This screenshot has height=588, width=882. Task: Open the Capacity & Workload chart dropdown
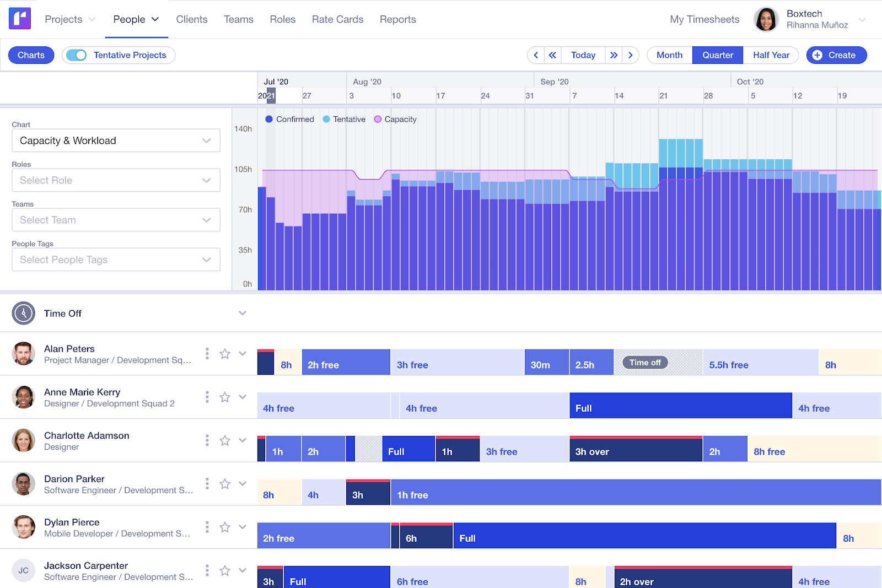(x=116, y=141)
